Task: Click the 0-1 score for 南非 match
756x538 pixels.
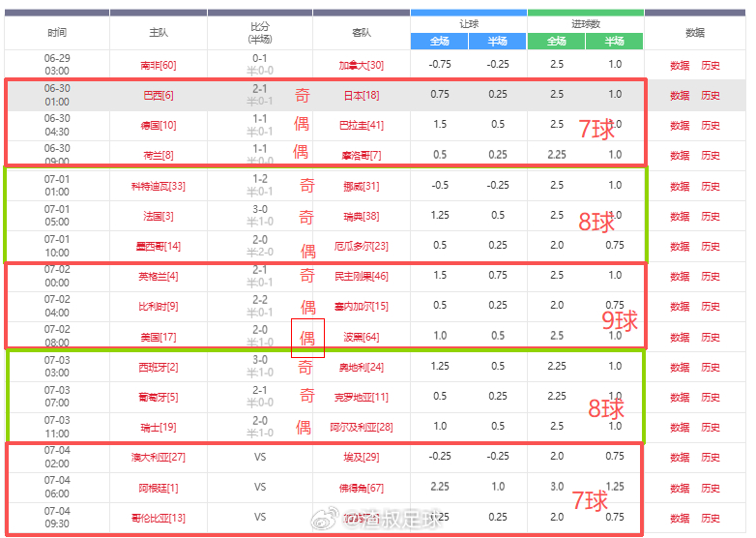Action: tap(260, 58)
